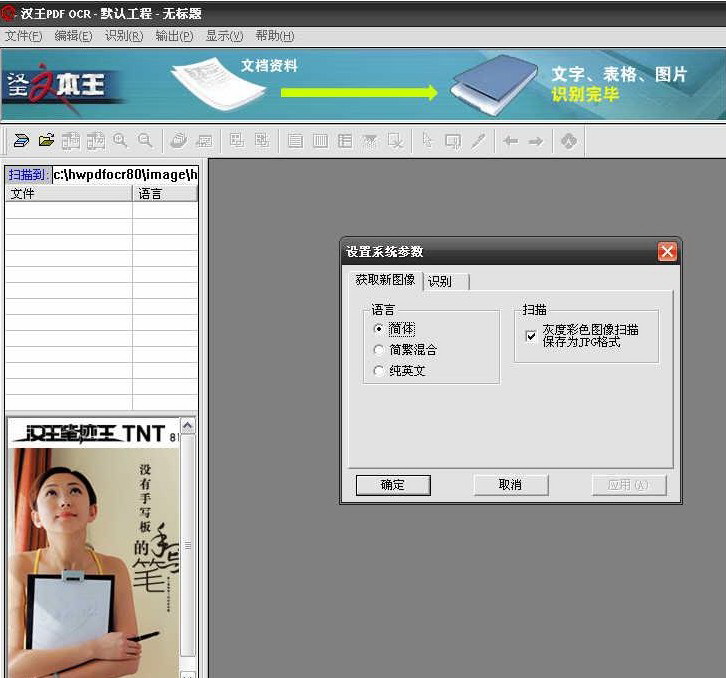Click the 取消 button
Screen dimensions: 726x678
point(511,485)
